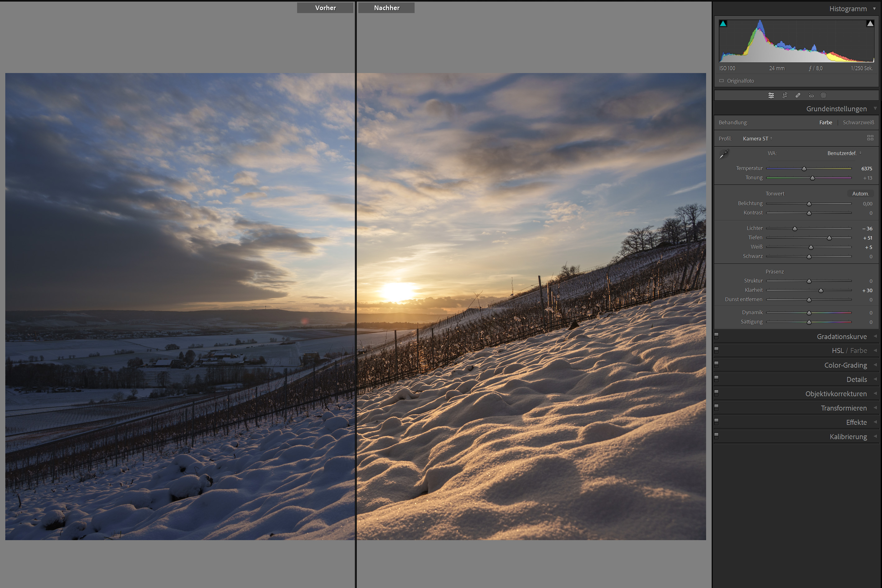This screenshot has width=882, height=588.
Task: Collapse the Grundeinstellungen panel triangle
Action: point(875,108)
